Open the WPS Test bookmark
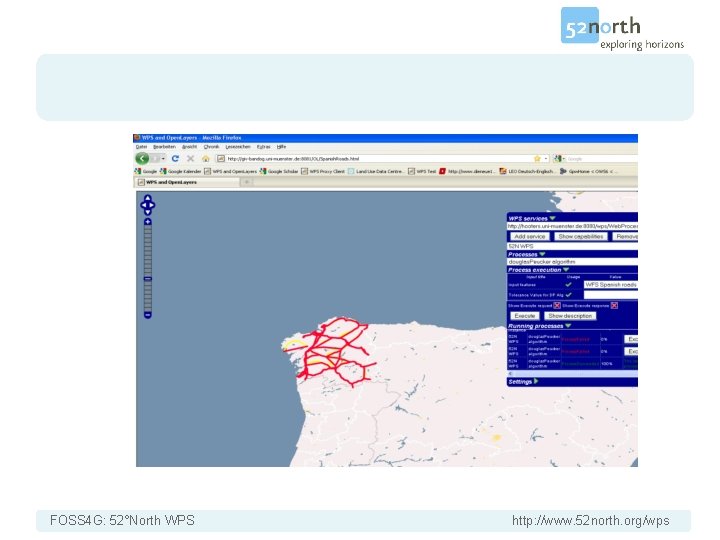The height and width of the screenshot is (540, 720). [422, 171]
